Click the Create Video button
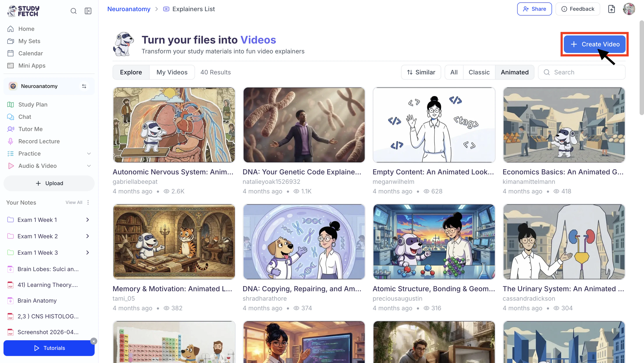 point(595,44)
